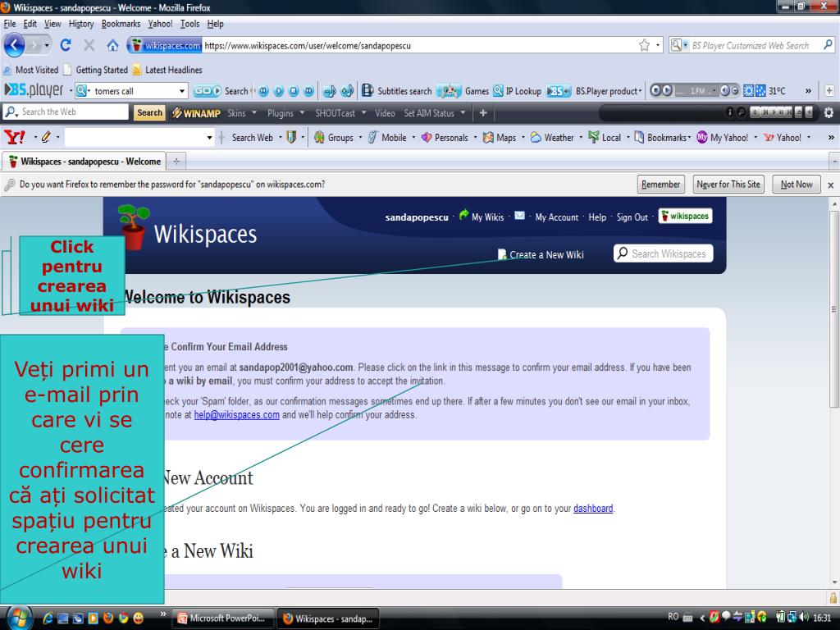Open Yahoo Groups toolbar item
This screenshot has width=840, height=630.
[335, 138]
